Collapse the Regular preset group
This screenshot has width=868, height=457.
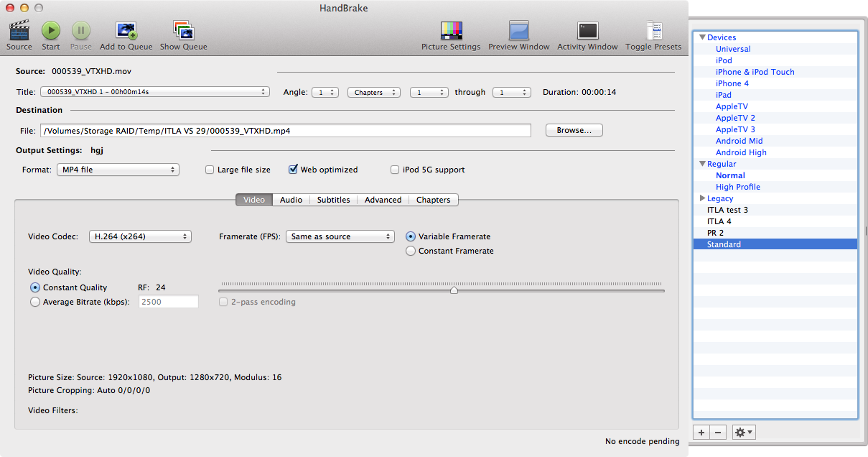pos(702,164)
